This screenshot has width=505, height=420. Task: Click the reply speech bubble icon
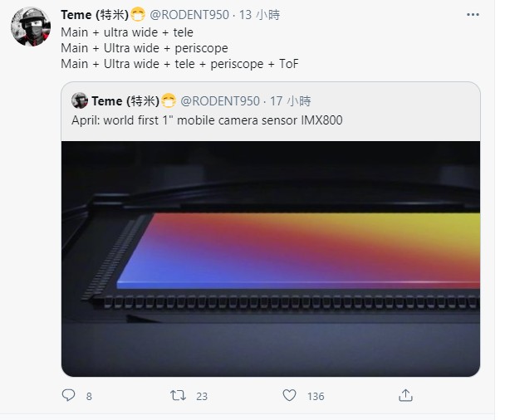pos(68,395)
